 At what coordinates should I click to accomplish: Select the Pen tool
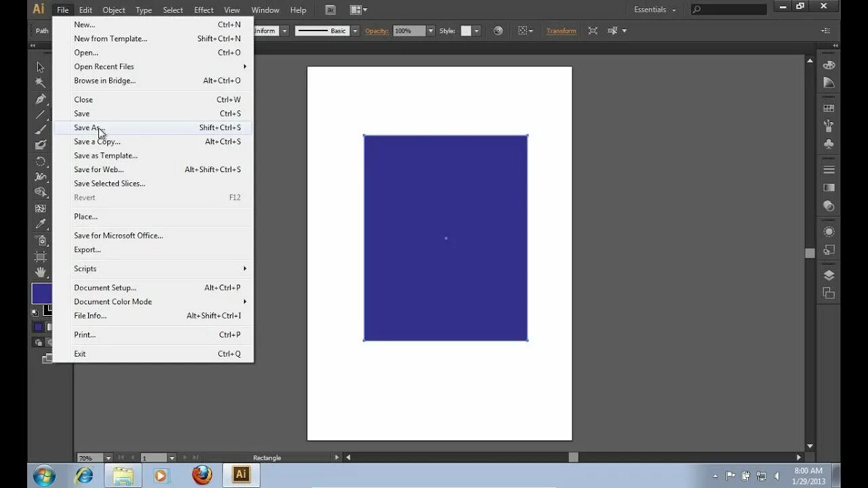(41, 99)
